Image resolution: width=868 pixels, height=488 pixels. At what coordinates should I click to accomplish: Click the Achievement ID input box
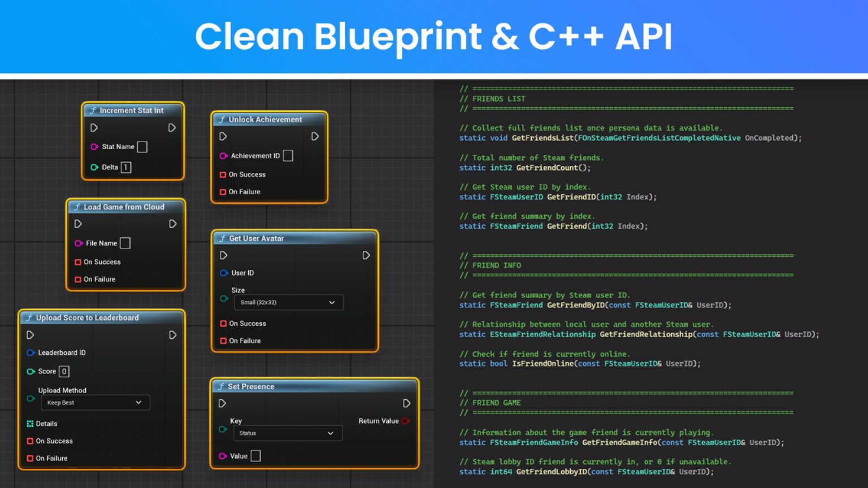tap(288, 156)
